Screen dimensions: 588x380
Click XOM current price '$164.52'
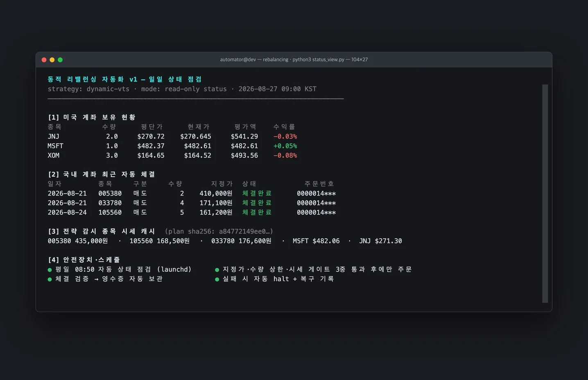click(198, 155)
